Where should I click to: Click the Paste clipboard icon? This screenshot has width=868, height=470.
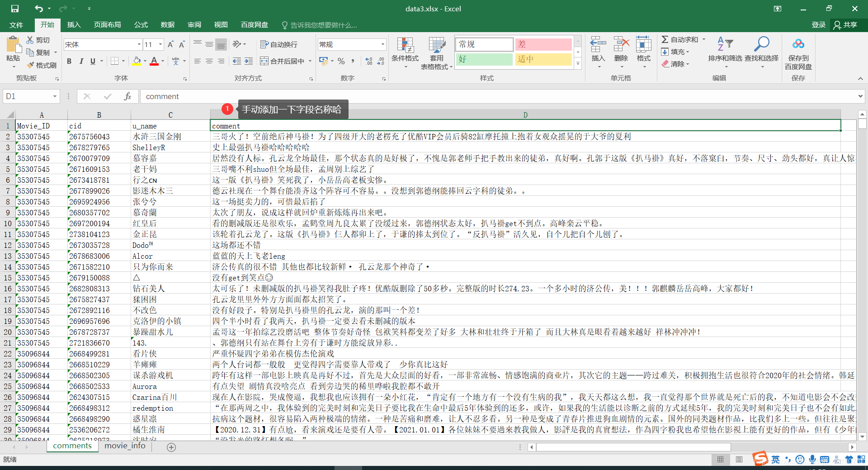tap(13, 45)
